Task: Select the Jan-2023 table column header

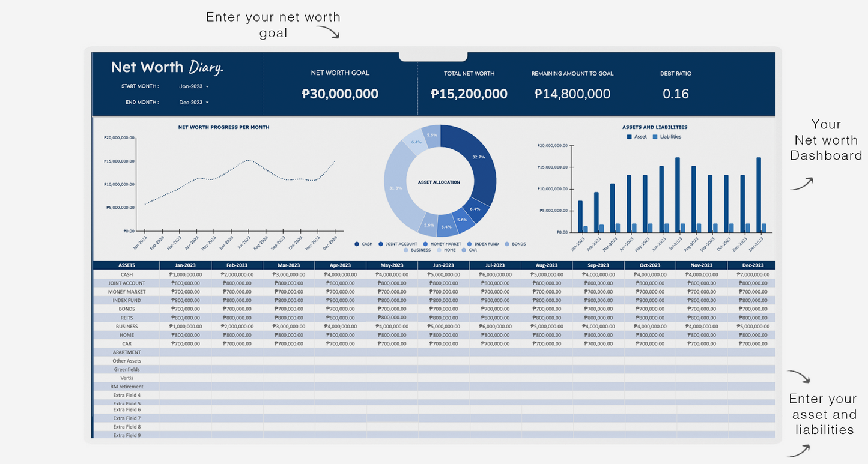Action: pyautogui.click(x=186, y=265)
